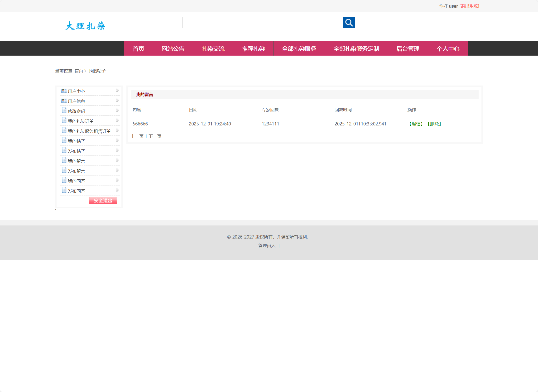The width and height of the screenshot is (538, 392).
Task: Open 扎染交流 in the navigation bar
Action: [x=213, y=49]
